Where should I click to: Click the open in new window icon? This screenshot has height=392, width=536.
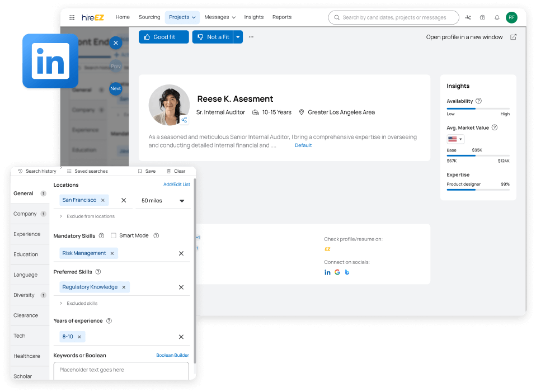(513, 37)
